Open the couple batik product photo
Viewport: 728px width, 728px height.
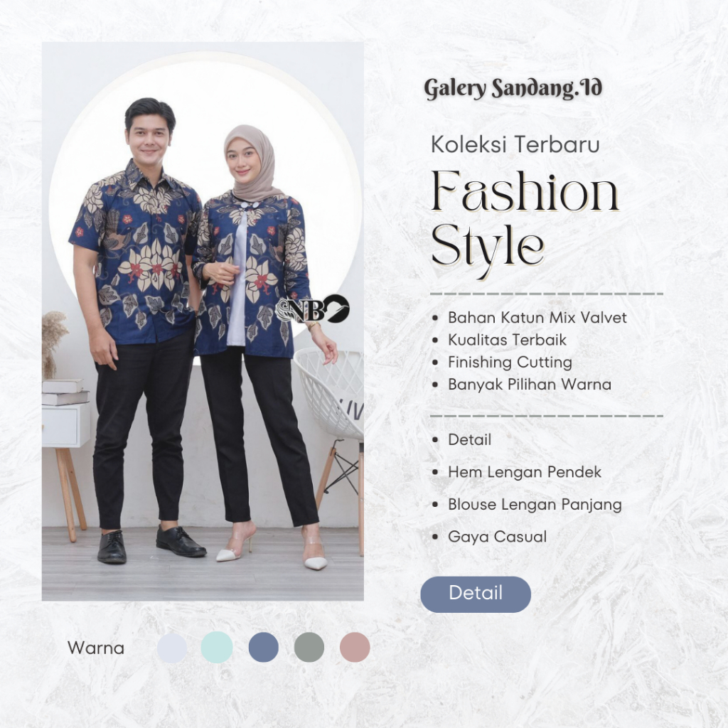[x=203, y=321]
